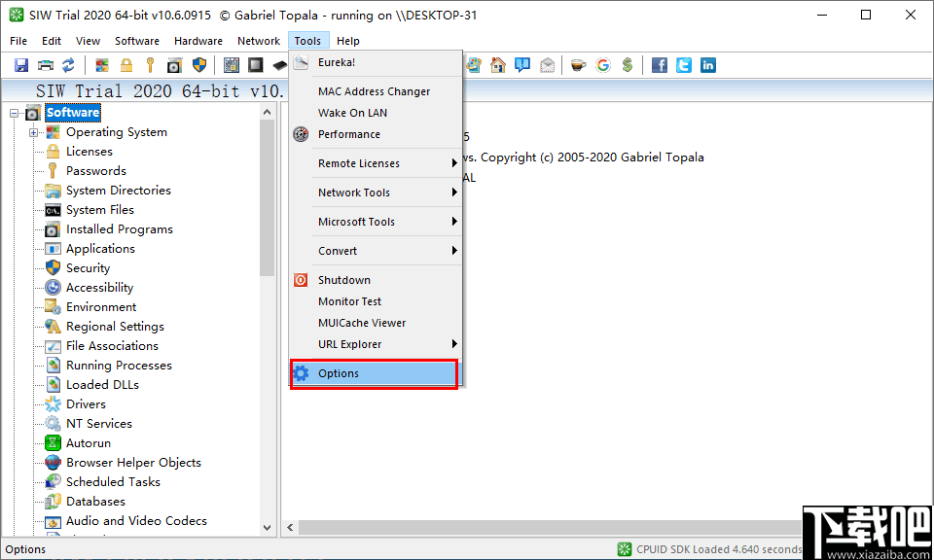Screen dimensions: 934x560
Task: Open the URL Explorer submenu arrow
Action: click(x=454, y=344)
